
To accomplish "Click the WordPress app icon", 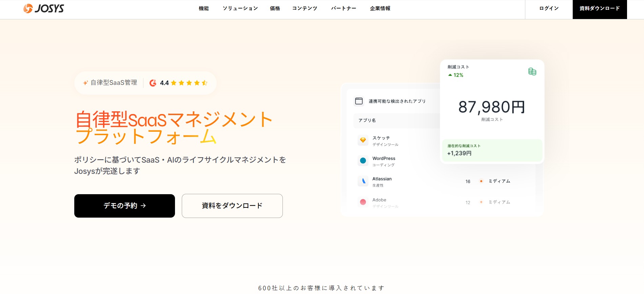I will [363, 161].
